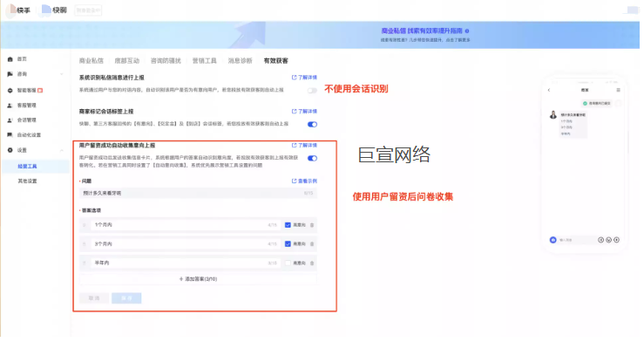The image size is (644, 342).
Task: Edit the 3个月内 answer field
Action: [x=185, y=244]
